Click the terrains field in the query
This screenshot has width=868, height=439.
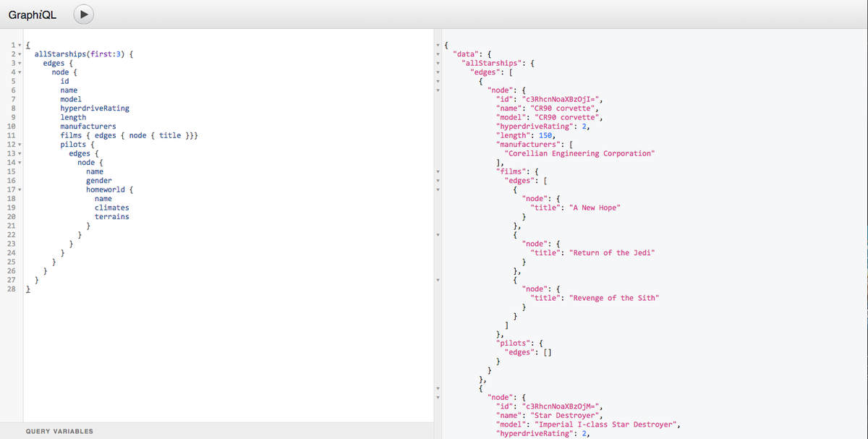point(112,217)
